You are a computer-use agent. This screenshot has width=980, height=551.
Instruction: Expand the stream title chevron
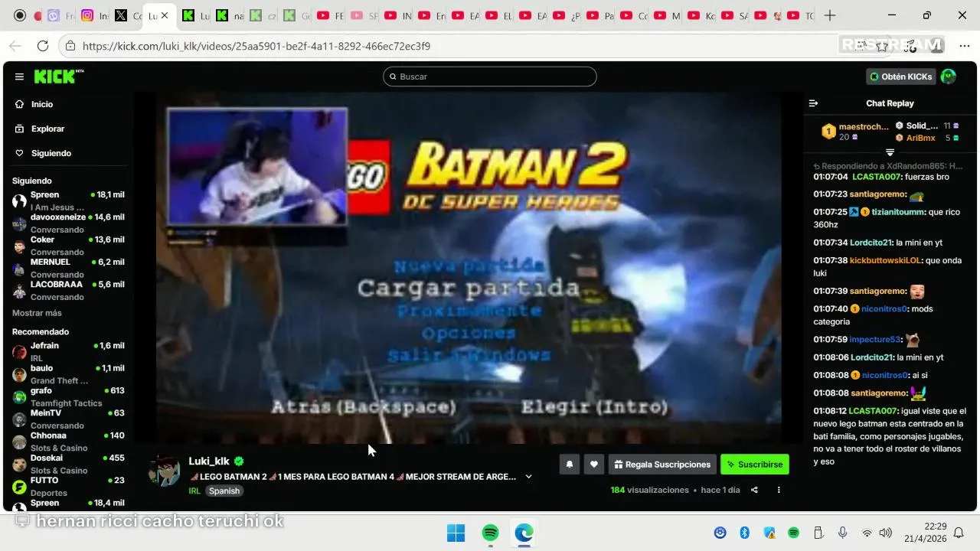pos(528,477)
